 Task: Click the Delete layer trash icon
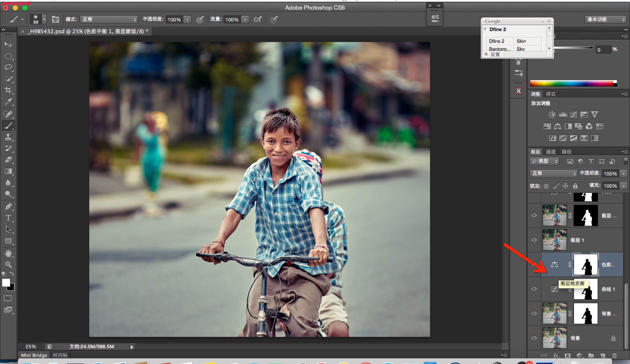click(x=614, y=355)
